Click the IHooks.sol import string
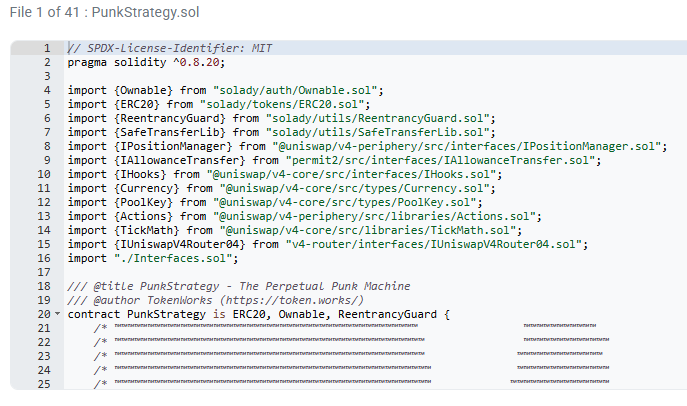The height and width of the screenshot is (406, 687). [351, 174]
